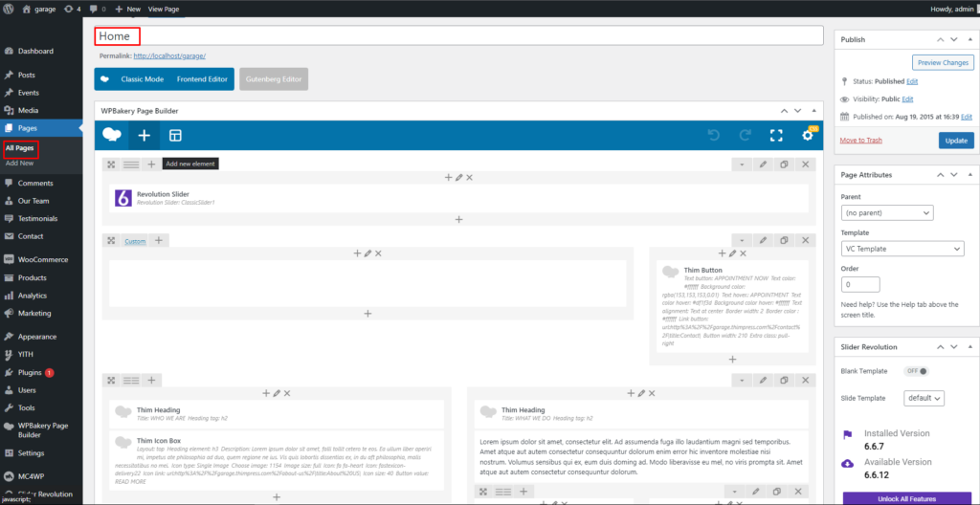This screenshot has width=980, height=505.
Task: Toggle the Custom layout row collapse arrow
Action: point(742,241)
